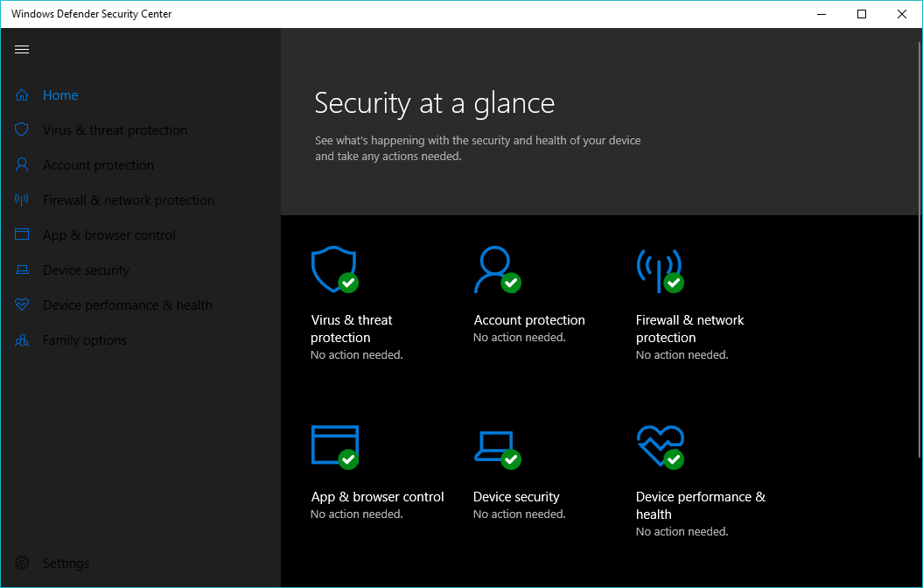
Task: Click the Device security laptop tile icon
Action: click(x=495, y=445)
